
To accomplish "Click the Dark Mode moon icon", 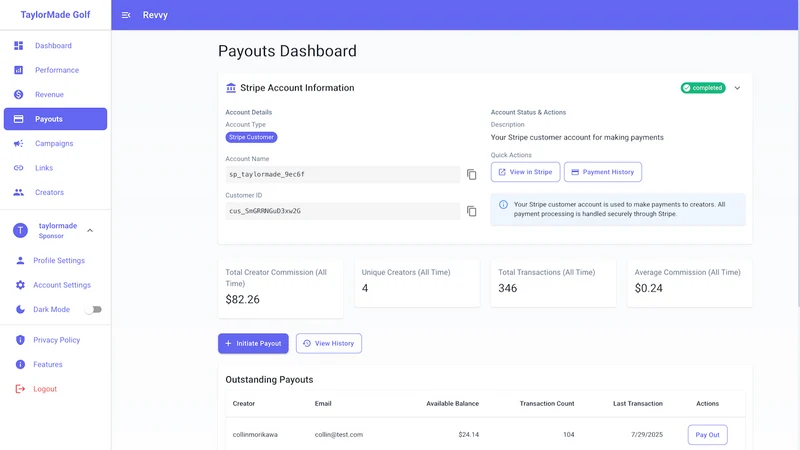I will coord(20,309).
